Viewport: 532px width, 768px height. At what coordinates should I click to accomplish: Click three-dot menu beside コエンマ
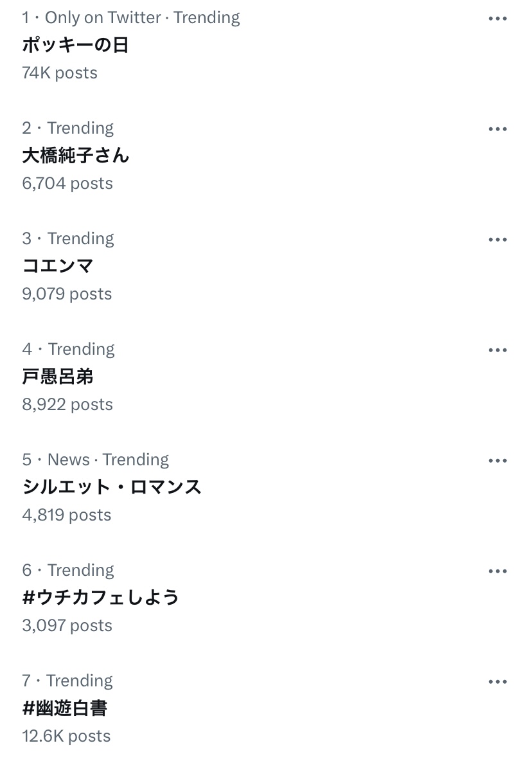pos(497,240)
